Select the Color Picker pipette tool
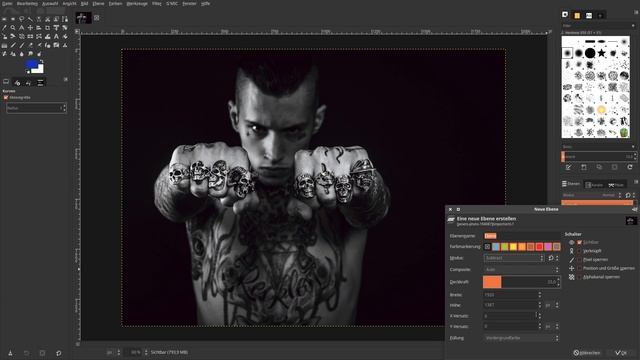Screen dimensions: 640x360 pyautogui.click(x=4, y=28)
